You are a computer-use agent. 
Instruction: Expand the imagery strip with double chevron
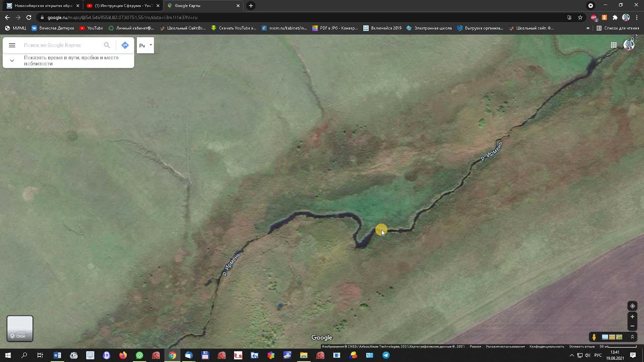pos(632,337)
